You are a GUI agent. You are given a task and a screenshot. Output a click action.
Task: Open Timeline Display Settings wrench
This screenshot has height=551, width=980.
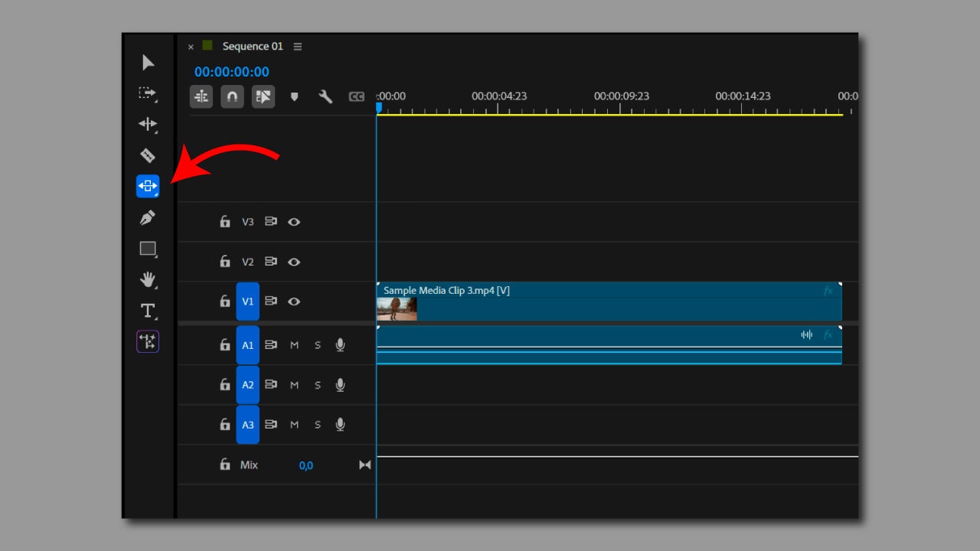point(325,96)
